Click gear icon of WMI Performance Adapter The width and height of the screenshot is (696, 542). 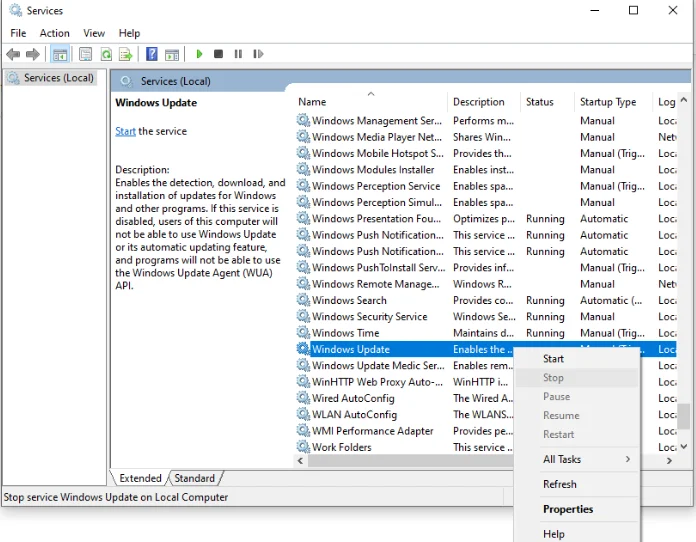point(303,430)
